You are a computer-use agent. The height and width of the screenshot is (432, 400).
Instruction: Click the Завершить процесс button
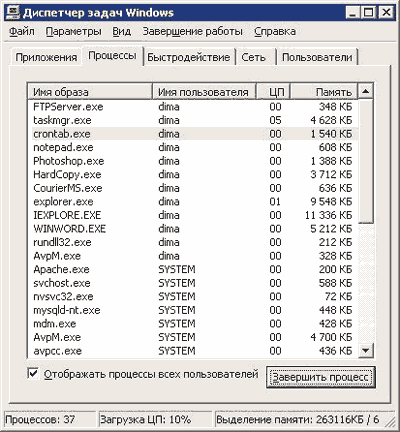tap(321, 377)
